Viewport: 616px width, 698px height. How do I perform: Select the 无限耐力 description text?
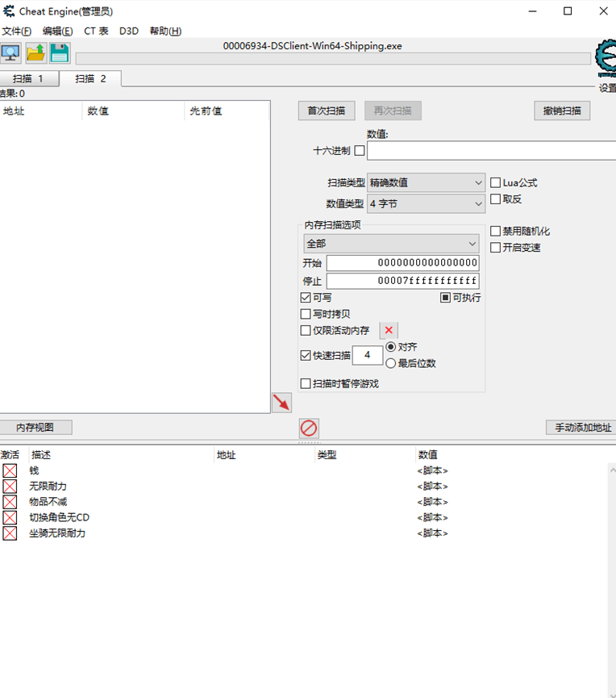tap(48, 486)
